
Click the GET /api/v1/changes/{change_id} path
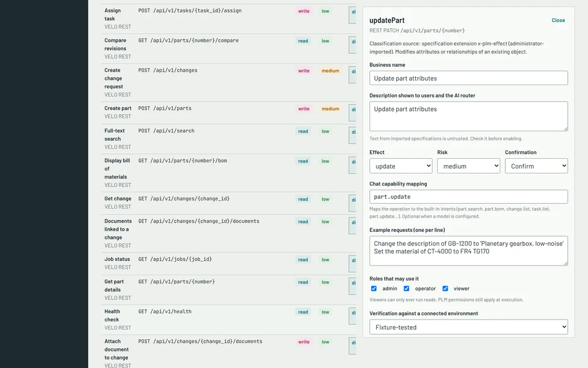click(184, 199)
